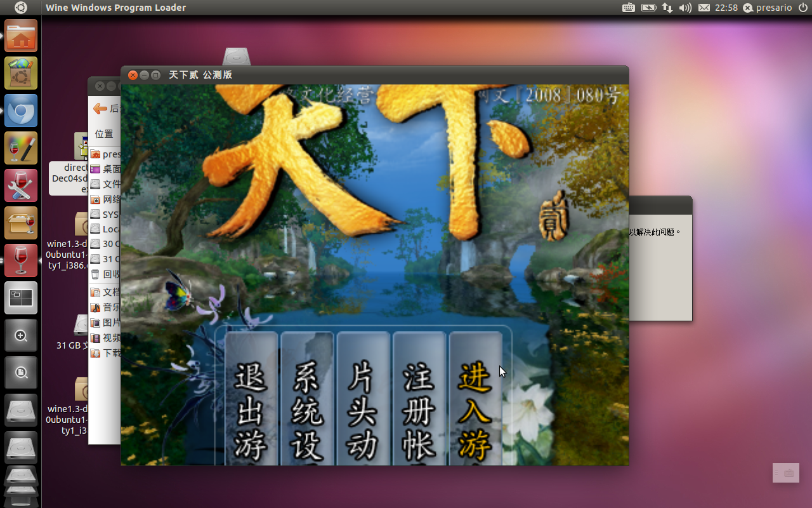
Task: Launch Ubuntu Software Center from launcher
Action: click(21, 73)
